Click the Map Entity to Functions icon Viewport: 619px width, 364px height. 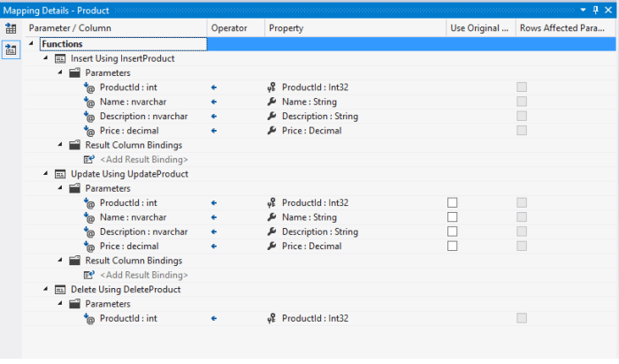point(11,50)
